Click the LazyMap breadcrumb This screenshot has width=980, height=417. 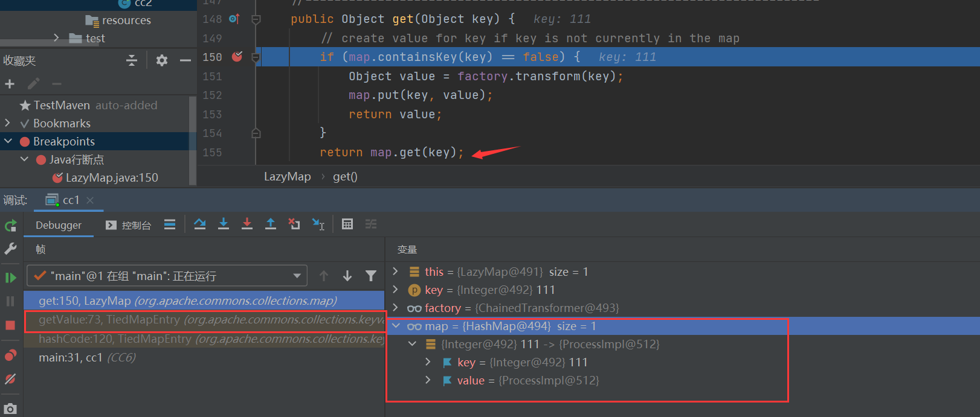coord(288,177)
